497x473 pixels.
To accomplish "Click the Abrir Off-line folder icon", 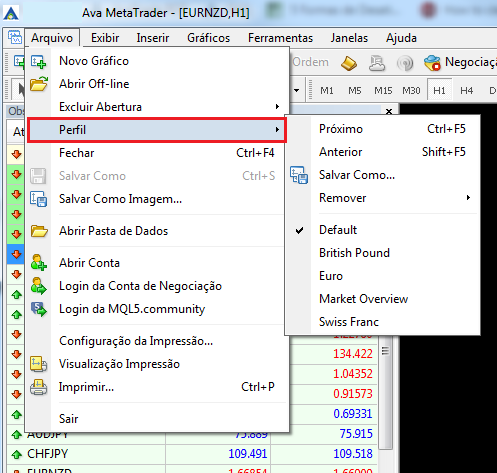I will (39, 84).
